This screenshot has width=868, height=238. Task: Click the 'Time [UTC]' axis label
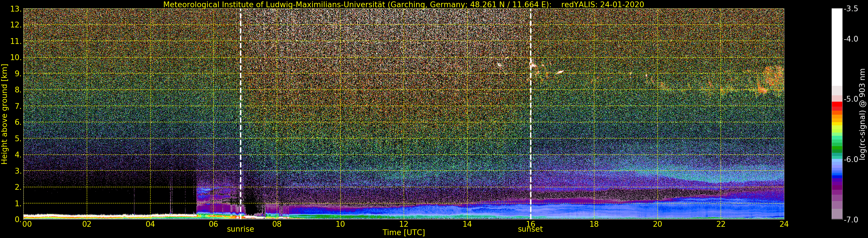(x=404, y=233)
